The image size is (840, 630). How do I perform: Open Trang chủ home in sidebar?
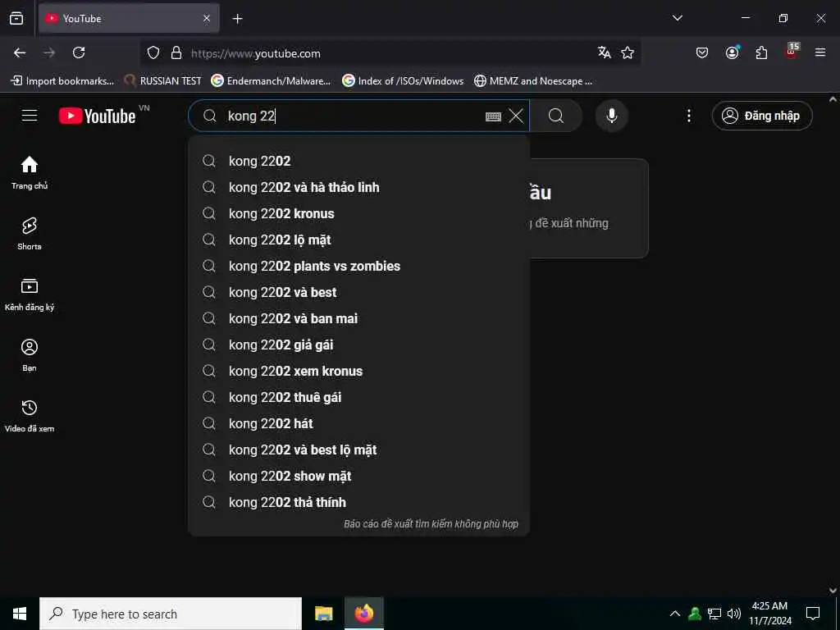(x=30, y=172)
